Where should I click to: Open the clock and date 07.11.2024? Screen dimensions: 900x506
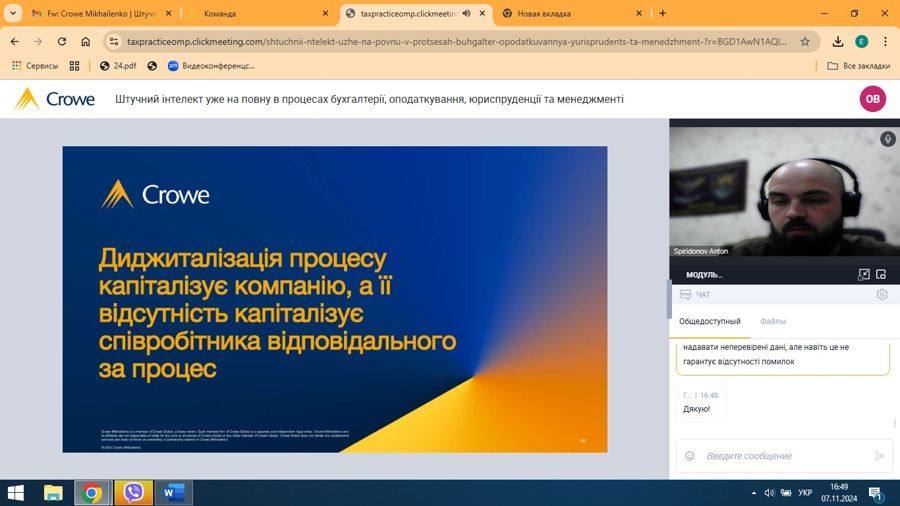839,493
